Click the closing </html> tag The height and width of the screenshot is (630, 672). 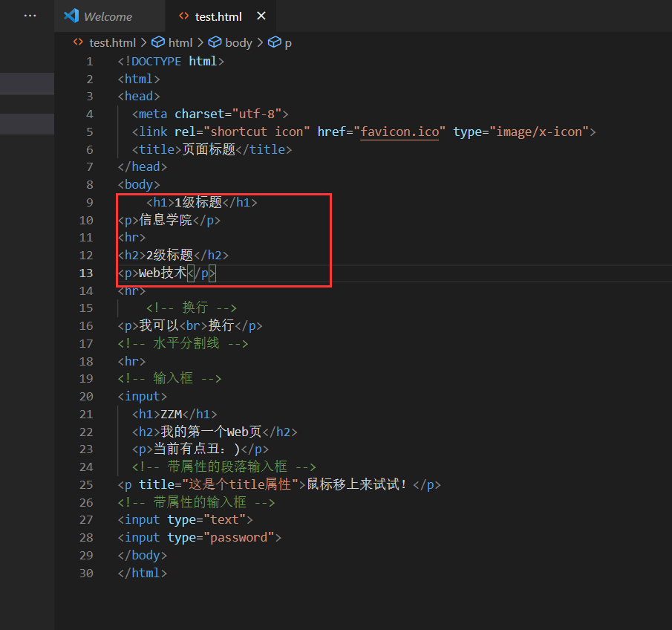click(143, 574)
